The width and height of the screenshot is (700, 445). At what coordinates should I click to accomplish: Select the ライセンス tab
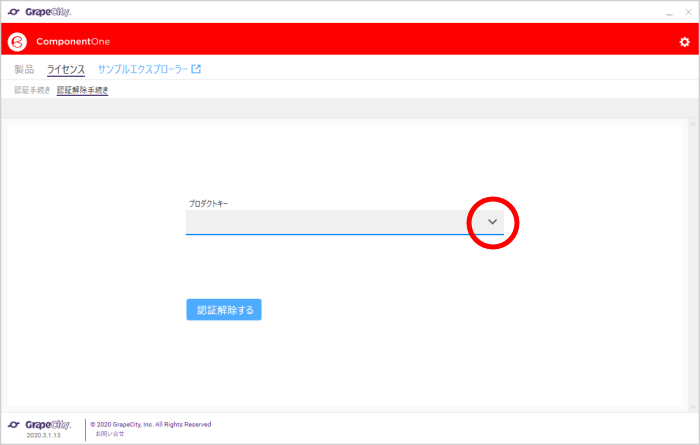click(66, 70)
